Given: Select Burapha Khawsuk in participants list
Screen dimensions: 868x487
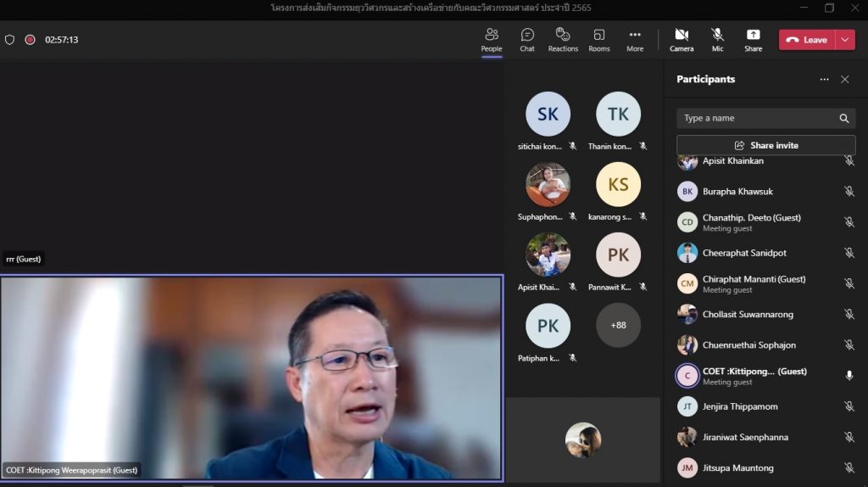Looking at the screenshot, I should click(x=737, y=192).
